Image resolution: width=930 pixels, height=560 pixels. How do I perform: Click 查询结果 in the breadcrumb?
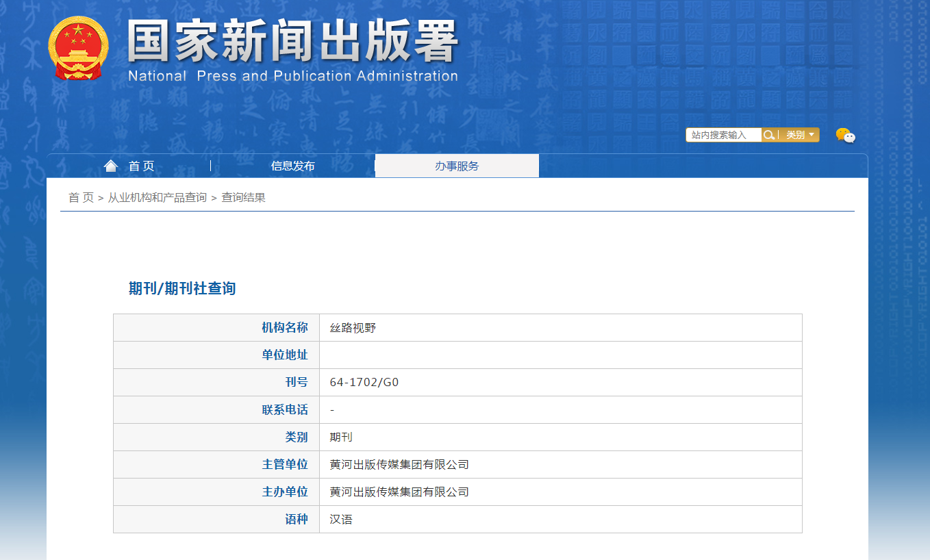pyautogui.click(x=243, y=198)
